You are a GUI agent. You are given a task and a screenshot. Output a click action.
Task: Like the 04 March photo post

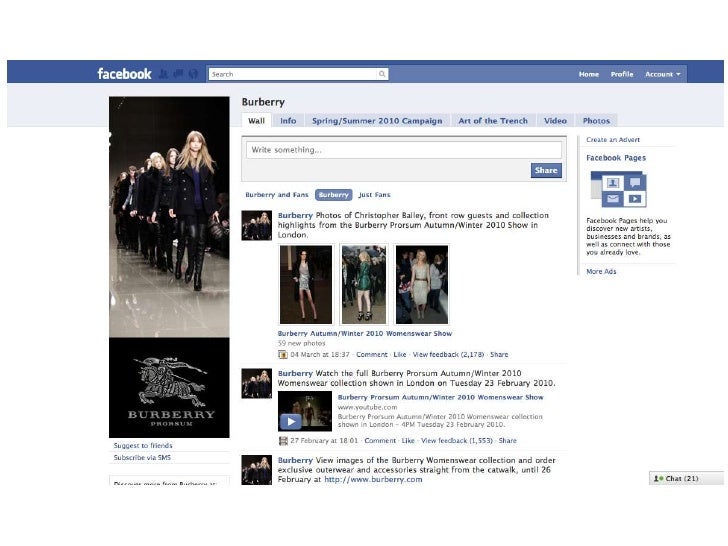[400, 355]
